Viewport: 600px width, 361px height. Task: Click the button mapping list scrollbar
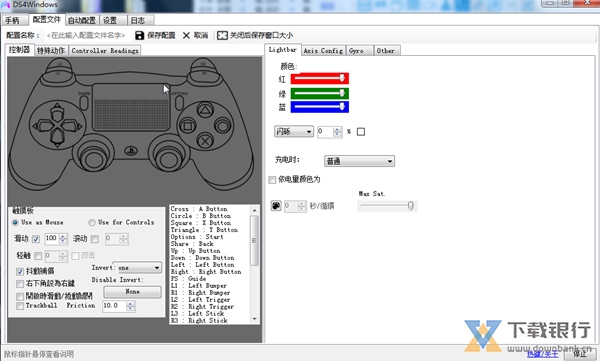click(x=254, y=265)
